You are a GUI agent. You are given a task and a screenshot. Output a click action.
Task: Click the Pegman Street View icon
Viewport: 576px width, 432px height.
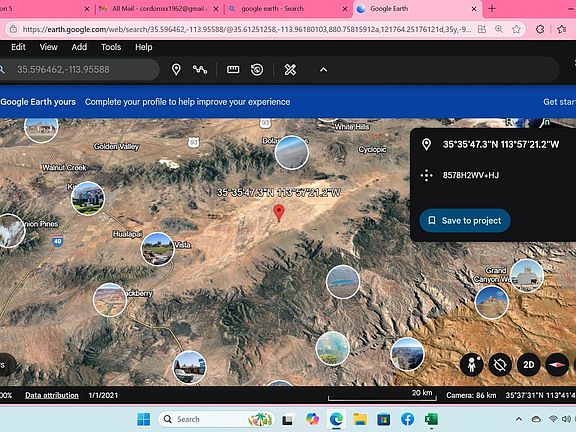tap(472, 365)
